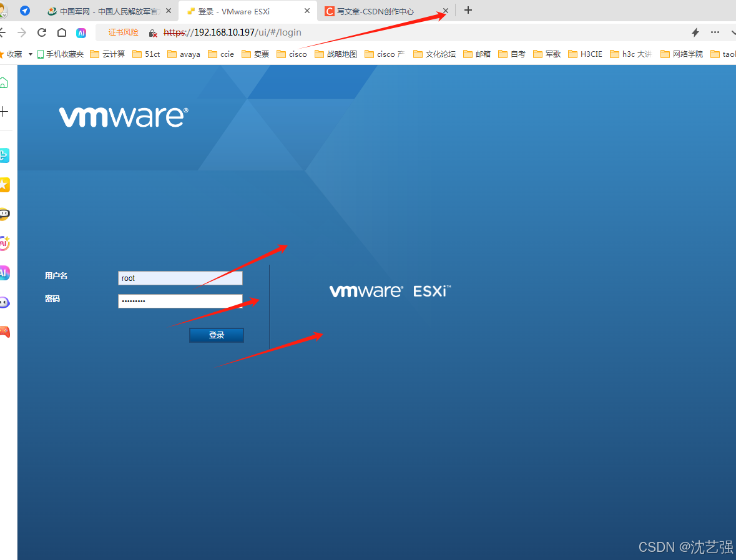
Task: Open the 手机收藏夹 bookmark
Action: [60, 54]
